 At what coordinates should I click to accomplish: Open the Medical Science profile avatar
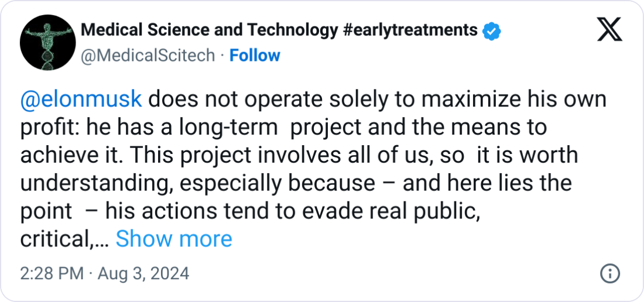[x=47, y=42]
